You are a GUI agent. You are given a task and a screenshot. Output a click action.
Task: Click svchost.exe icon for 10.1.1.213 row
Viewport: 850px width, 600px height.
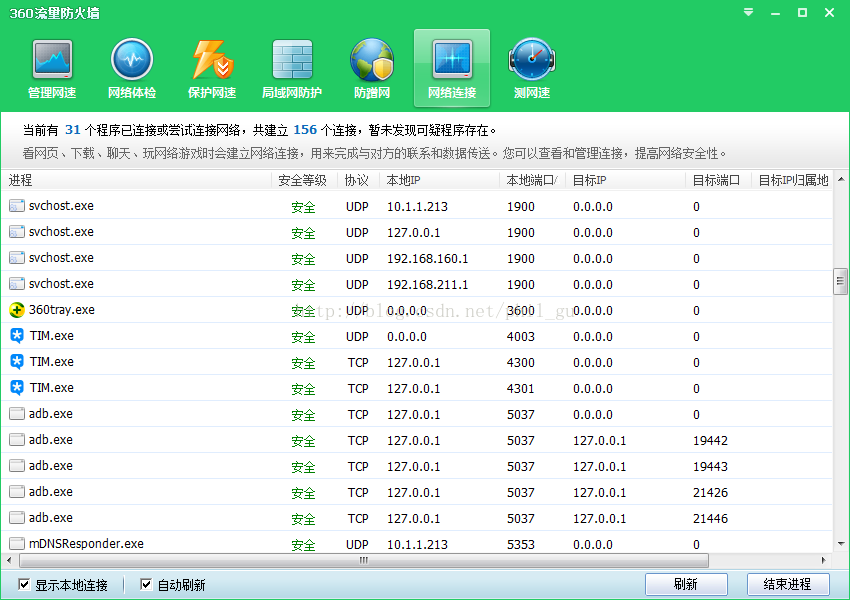(17, 206)
